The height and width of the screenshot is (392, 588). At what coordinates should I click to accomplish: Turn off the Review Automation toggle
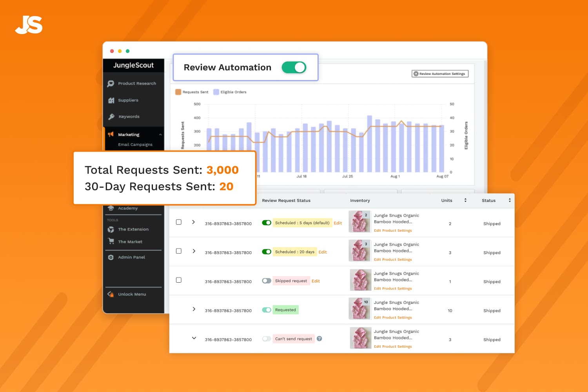(x=294, y=67)
